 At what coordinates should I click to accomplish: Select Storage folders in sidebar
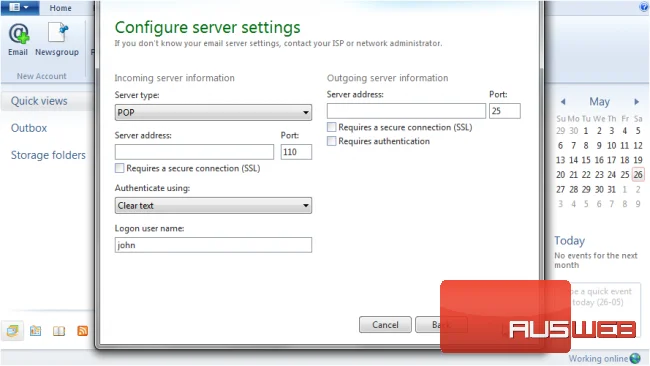(x=48, y=155)
